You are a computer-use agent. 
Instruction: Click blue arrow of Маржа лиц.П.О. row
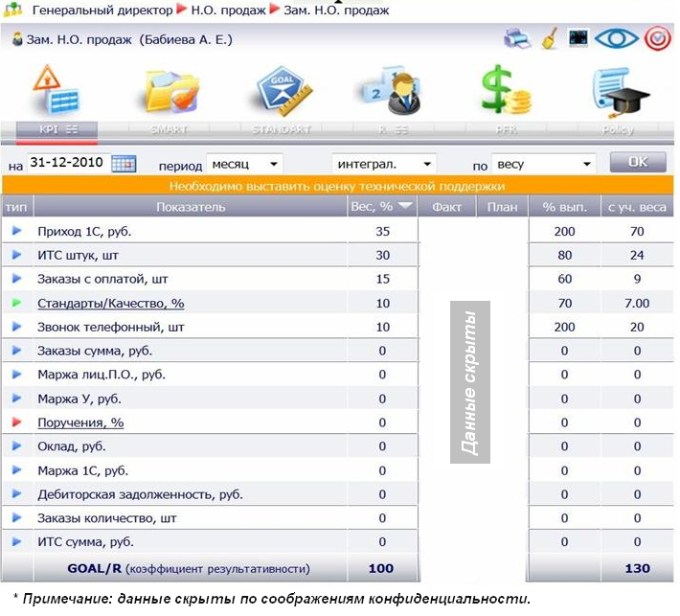coord(16,374)
